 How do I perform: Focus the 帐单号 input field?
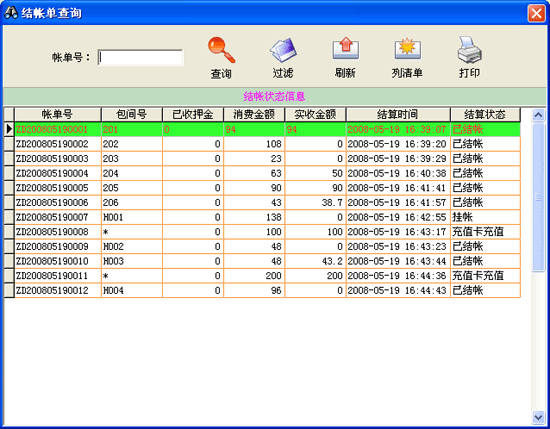(140, 58)
